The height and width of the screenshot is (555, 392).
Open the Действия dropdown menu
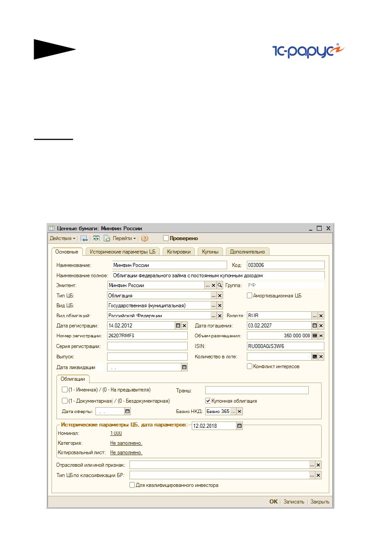[x=62, y=238]
